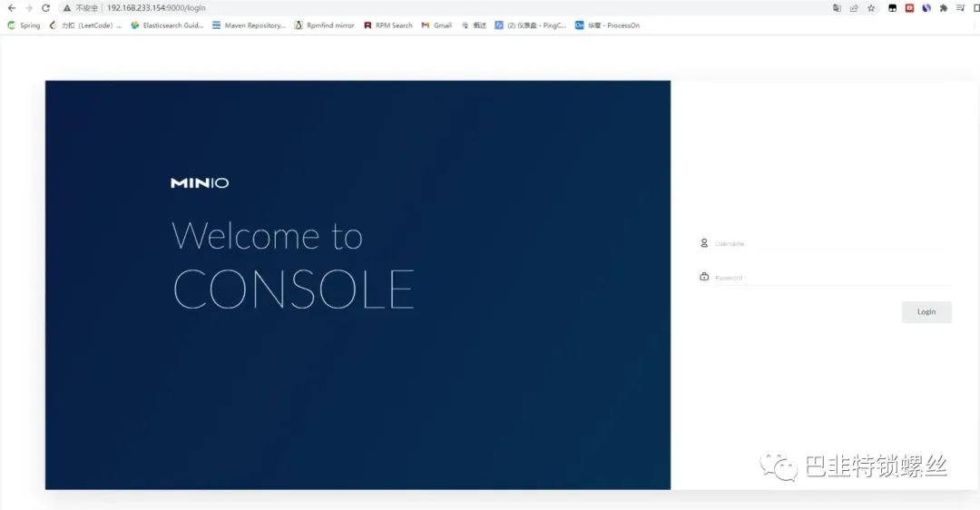Click the 'Welcome to' heading text

tap(267, 236)
